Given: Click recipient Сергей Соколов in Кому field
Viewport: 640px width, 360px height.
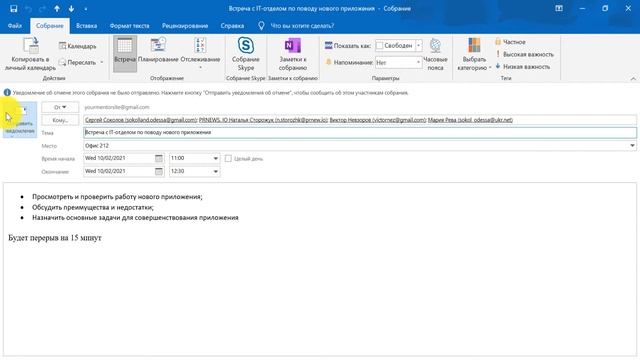Looking at the screenshot, I should click(x=141, y=120).
